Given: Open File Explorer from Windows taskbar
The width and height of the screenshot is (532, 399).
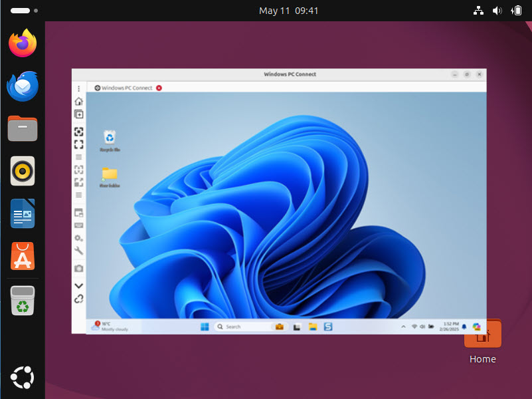Looking at the screenshot, I should pyautogui.click(x=313, y=327).
